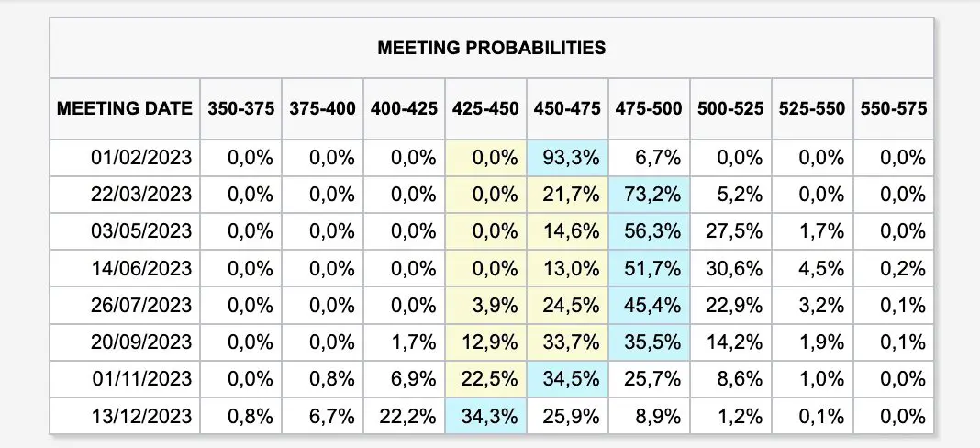Image resolution: width=980 pixels, height=448 pixels.
Task: Click the 30,6% cell under 500-525
Action: [730, 268]
